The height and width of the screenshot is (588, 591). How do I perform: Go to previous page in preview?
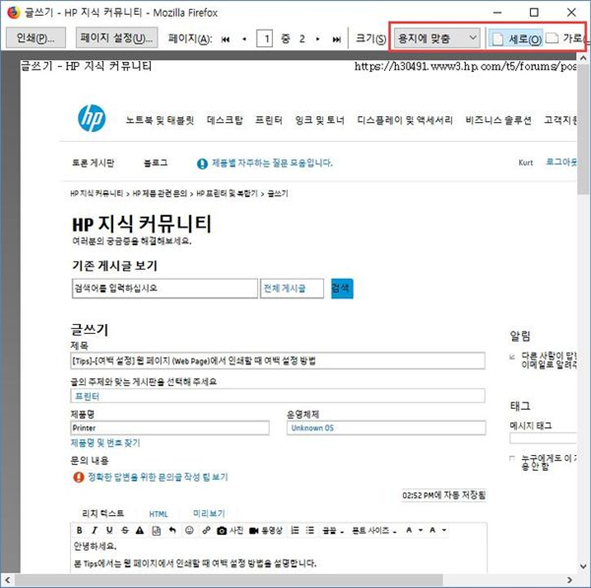244,39
